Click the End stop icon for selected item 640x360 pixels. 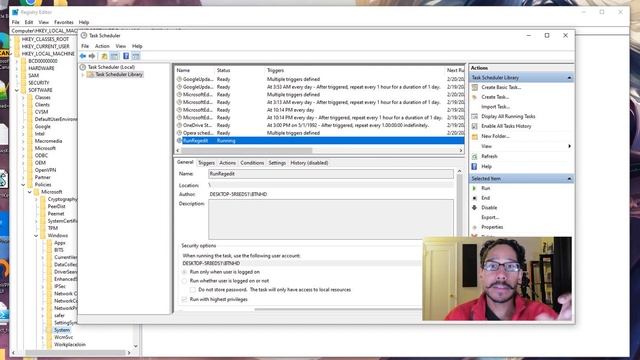(x=474, y=198)
